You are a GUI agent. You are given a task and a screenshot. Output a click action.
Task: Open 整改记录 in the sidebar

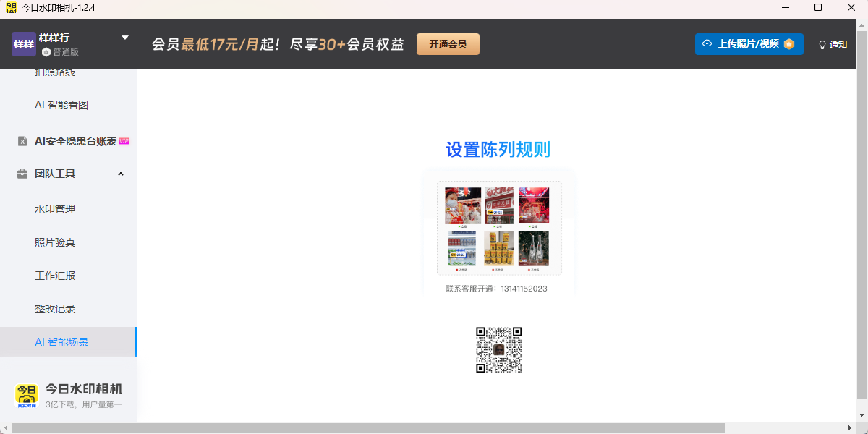click(x=55, y=309)
